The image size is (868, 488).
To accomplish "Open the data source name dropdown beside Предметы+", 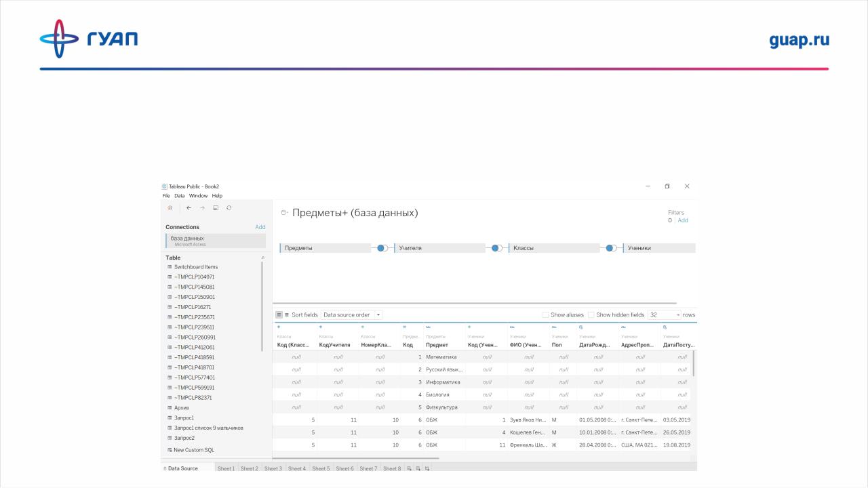I will (285, 213).
